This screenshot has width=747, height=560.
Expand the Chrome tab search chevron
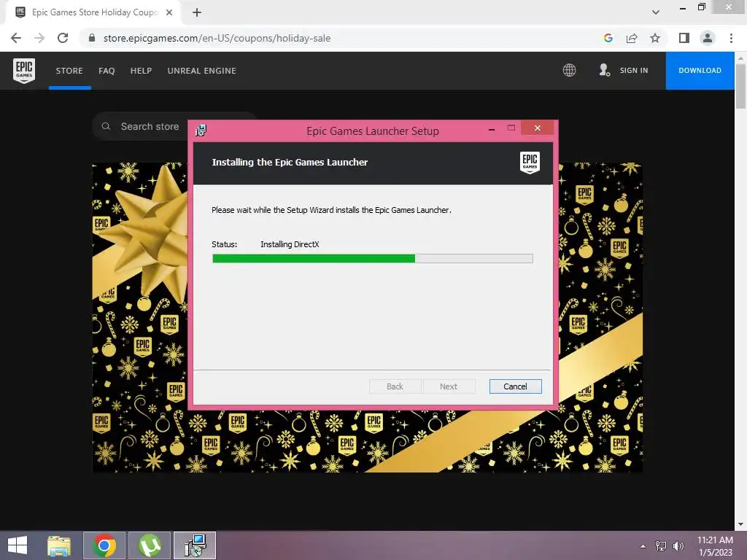click(x=656, y=12)
